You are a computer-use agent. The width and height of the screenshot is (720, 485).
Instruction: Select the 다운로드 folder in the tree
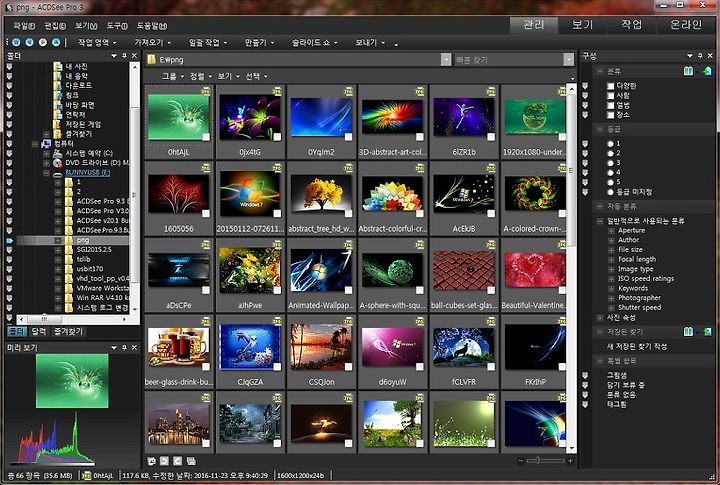pos(79,85)
